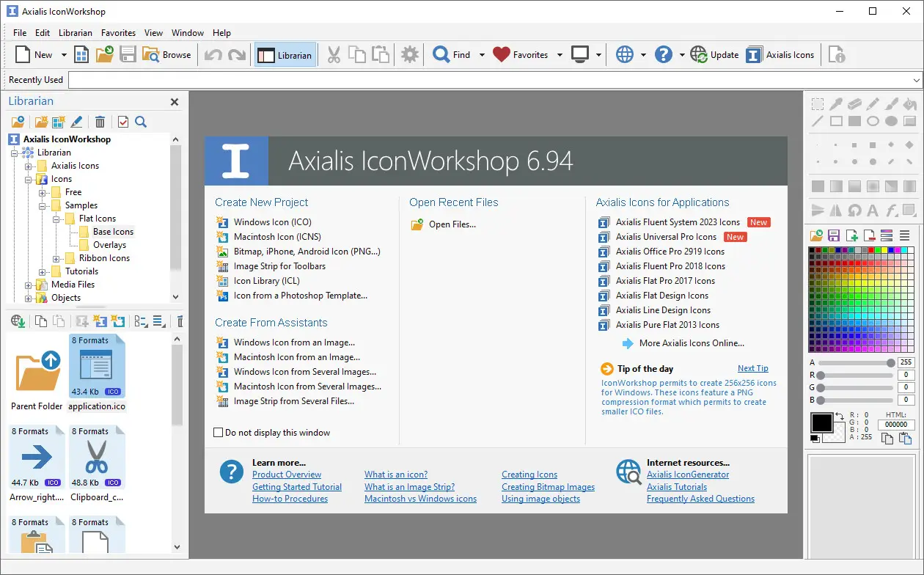924x575 pixels.
Task: Click More Axialis Icons Online...
Action: pyautogui.click(x=692, y=343)
